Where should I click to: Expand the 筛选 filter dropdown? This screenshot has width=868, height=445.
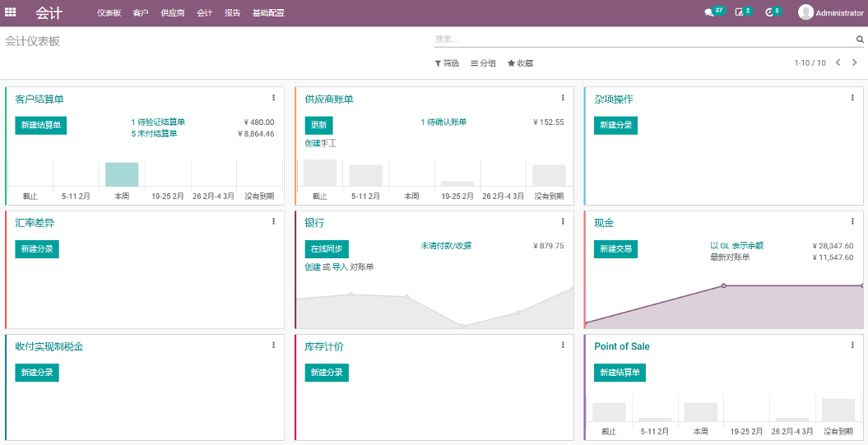tap(447, 63)
